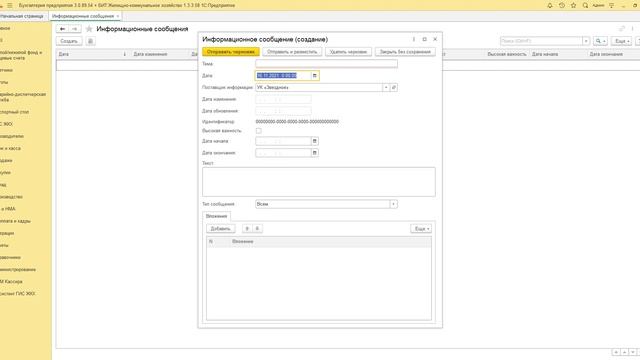Expand the list search field history dropdown
640x360 pixels.
(x=586, y=41)
